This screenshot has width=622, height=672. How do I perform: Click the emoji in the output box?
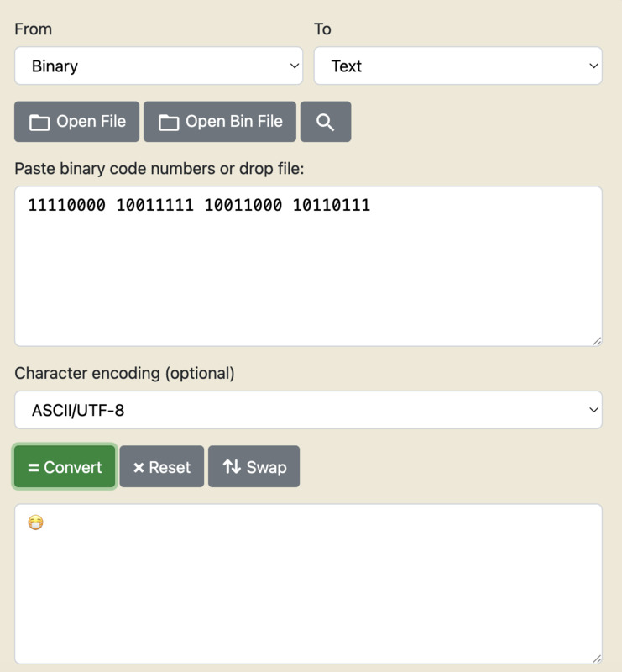pos(35,523)
